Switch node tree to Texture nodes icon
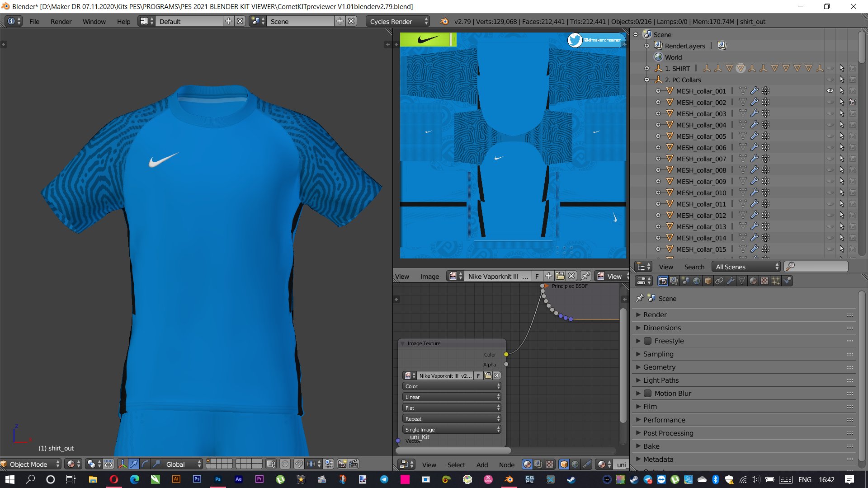This screenshot has width=868, height=488. 550,465
